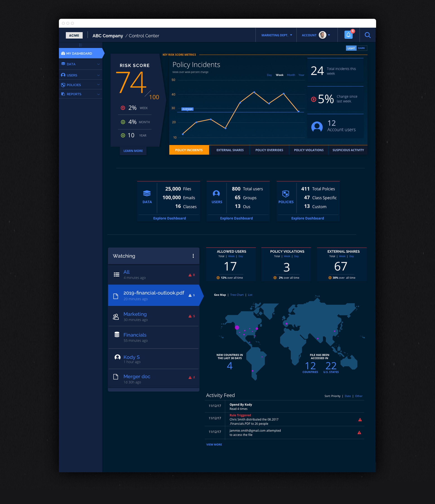Screen dimensions: 435x504
Task: Set chart range to Week
Action: pos(280,75)
